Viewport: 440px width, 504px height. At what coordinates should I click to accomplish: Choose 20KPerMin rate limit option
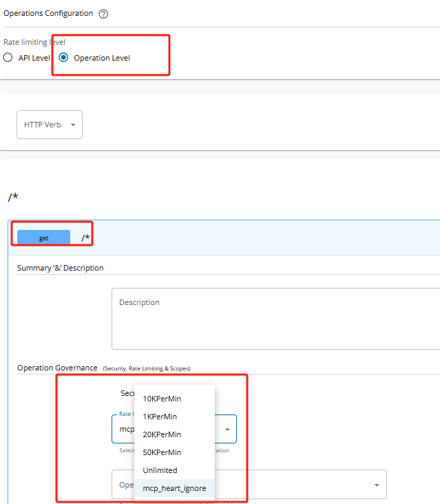click(174, 434)
